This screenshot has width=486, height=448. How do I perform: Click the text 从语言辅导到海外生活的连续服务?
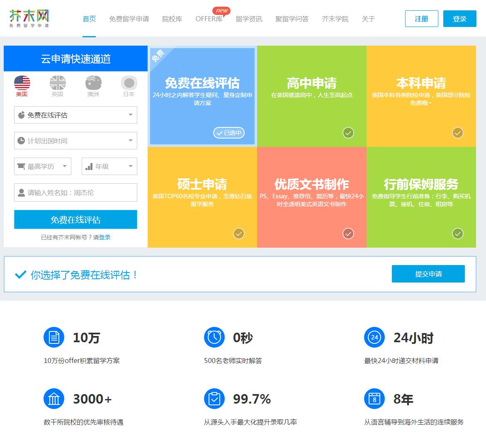[414, 422]
